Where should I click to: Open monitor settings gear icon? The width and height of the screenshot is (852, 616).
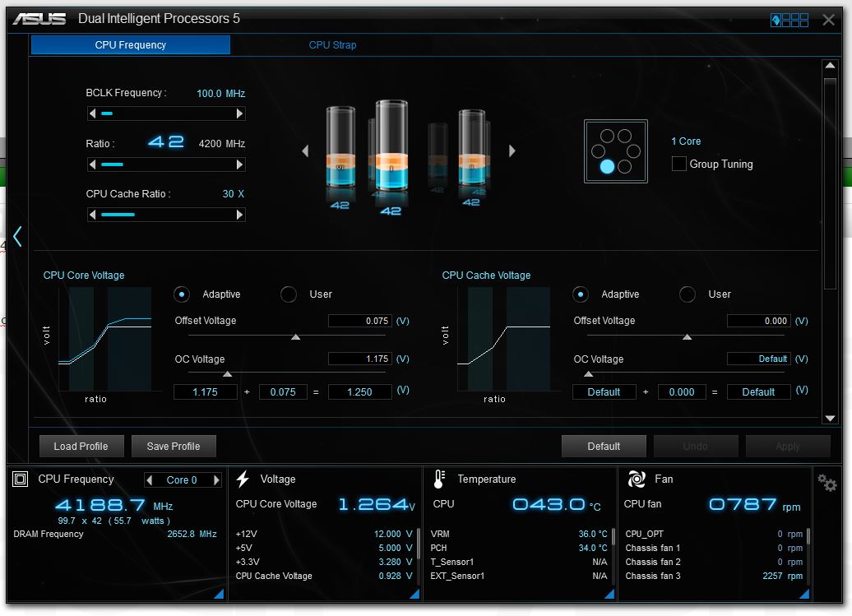tap(827, 483)
